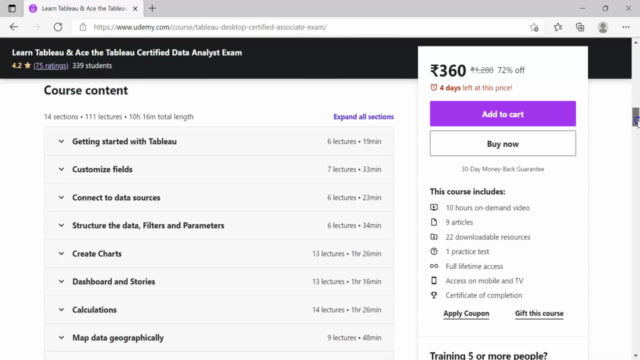Open the browser profile avatar

coord(603,27)
